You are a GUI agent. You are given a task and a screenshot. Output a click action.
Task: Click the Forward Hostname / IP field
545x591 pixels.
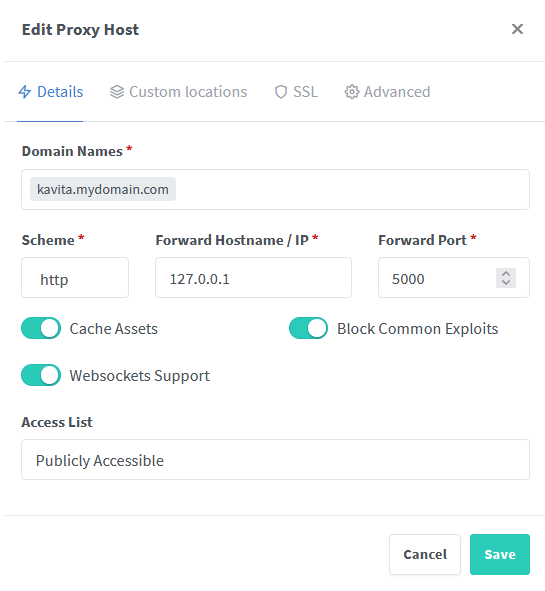(x=253, y=278)
